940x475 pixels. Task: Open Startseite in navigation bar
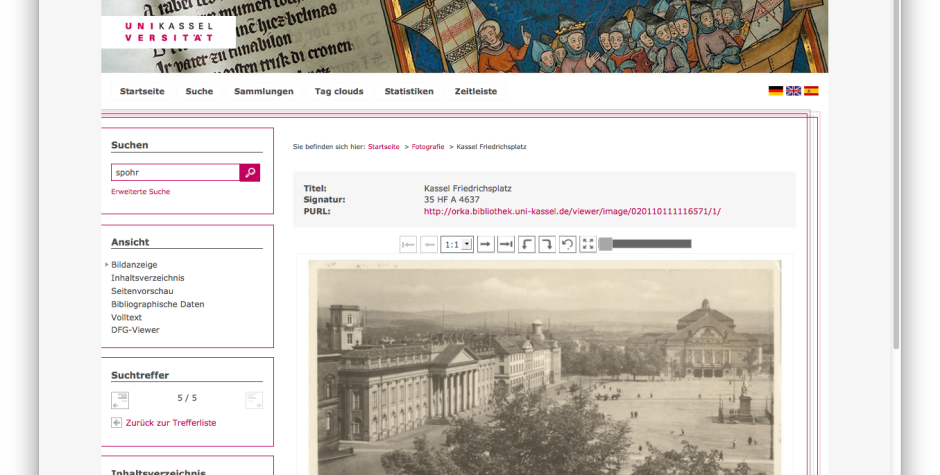142,91
